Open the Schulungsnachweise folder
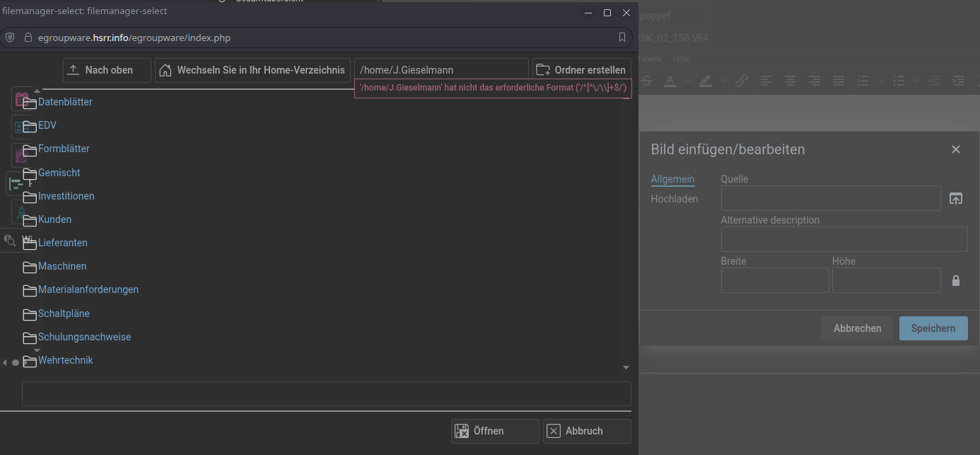This screenshot has width=980, height=455. click(84, 337)
